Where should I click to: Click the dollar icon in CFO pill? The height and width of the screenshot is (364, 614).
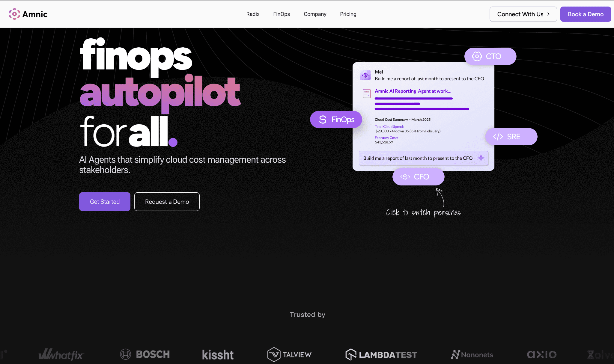405,177
